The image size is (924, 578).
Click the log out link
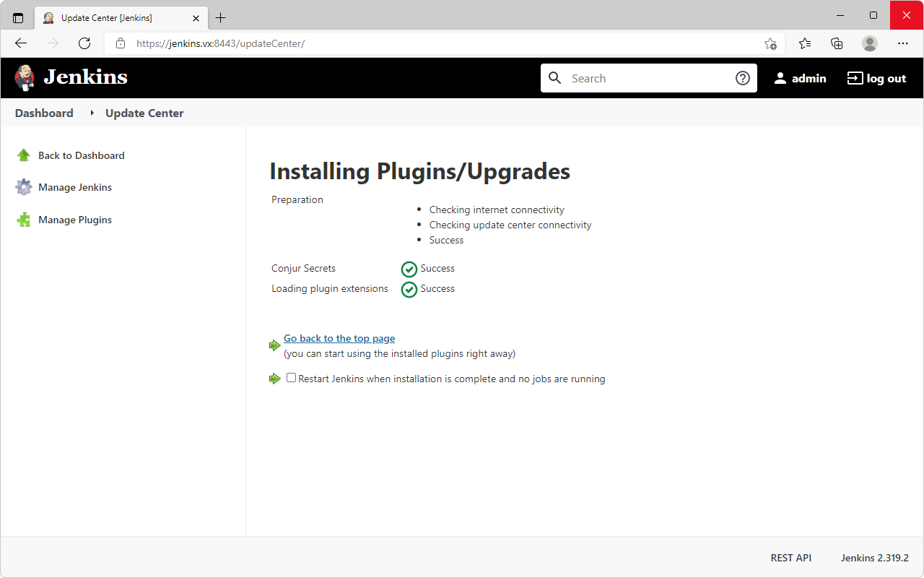(876, 78)
